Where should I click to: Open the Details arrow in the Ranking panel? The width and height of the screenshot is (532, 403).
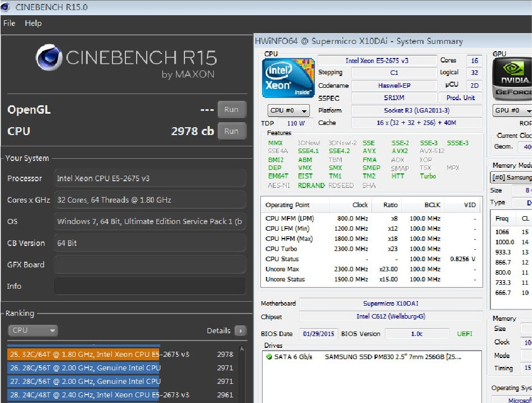click(240, 330)
